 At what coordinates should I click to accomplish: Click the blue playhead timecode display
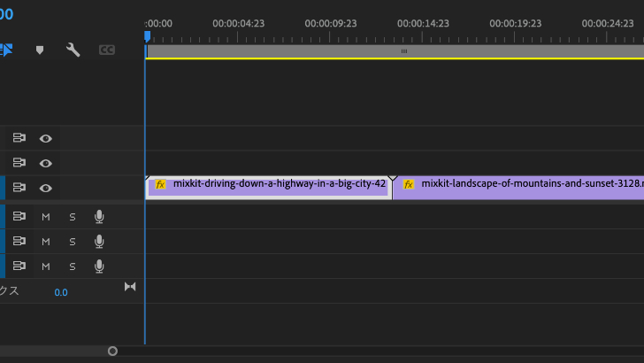6,14
